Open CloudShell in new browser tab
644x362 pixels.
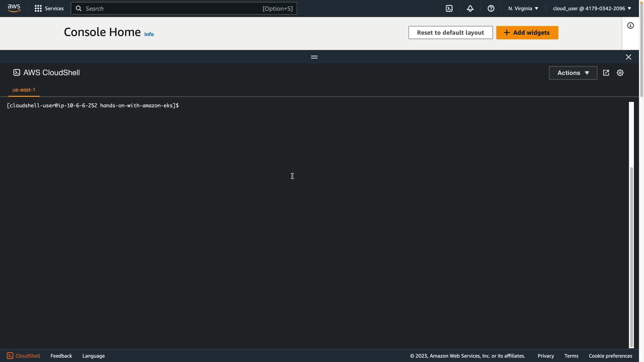coord(606,73)
